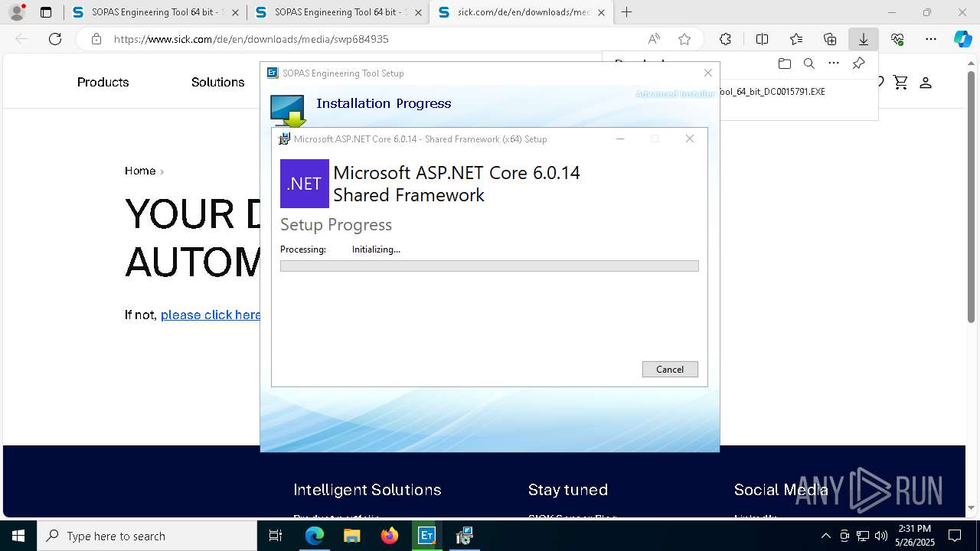Open Edge Settings and more menu
The width and height of the screenshot is (980, 551).
(931, 39)
